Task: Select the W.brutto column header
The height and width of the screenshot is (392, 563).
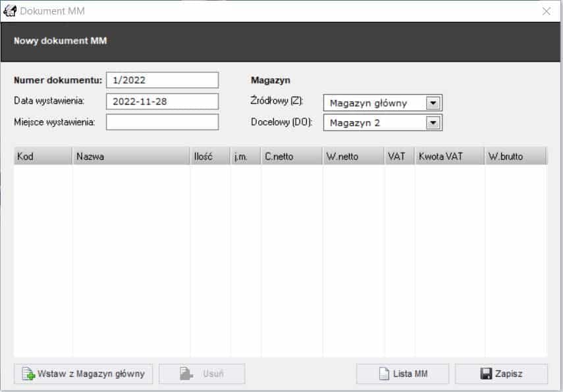Action: click(x=515, y=157)
